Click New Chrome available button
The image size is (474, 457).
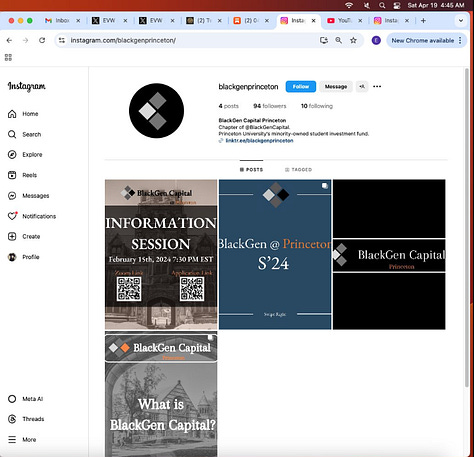423,40
